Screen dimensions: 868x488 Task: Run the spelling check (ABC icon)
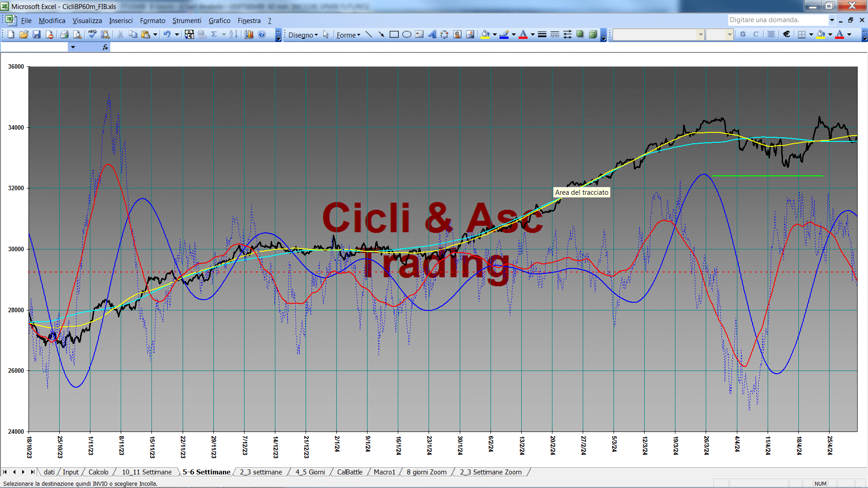tap(92, 34)
